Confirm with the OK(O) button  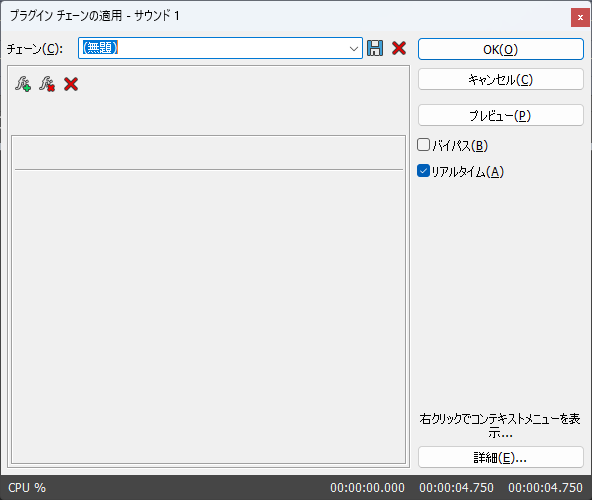coord(501,49)
